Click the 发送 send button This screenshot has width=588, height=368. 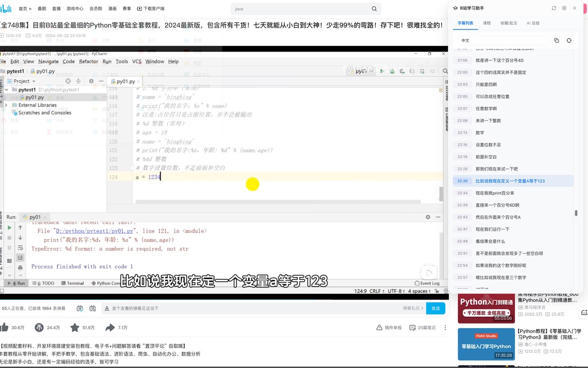[435, 308]
